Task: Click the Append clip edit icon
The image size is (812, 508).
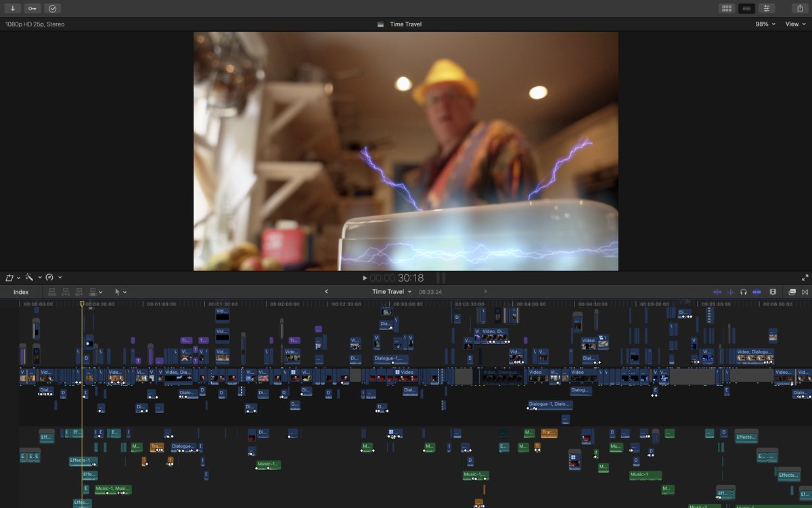Action: pyautogui.click(x=80, y=292)
